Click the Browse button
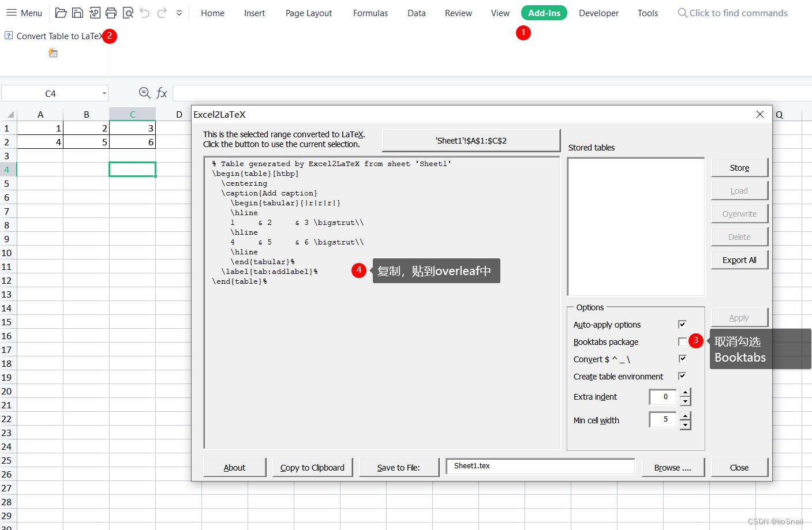The height and width of the screenshot is (530, 812). tap(673, 468)
